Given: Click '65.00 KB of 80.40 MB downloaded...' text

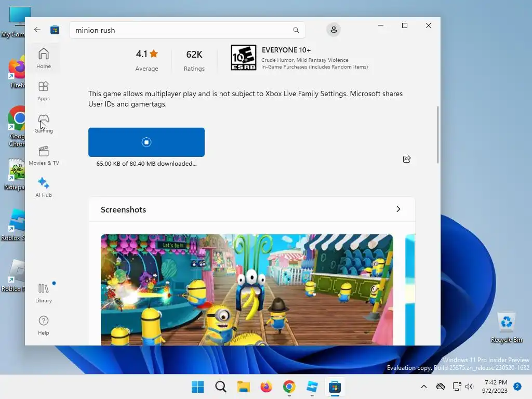Looking at the screenshot, I should coord(146,164).
